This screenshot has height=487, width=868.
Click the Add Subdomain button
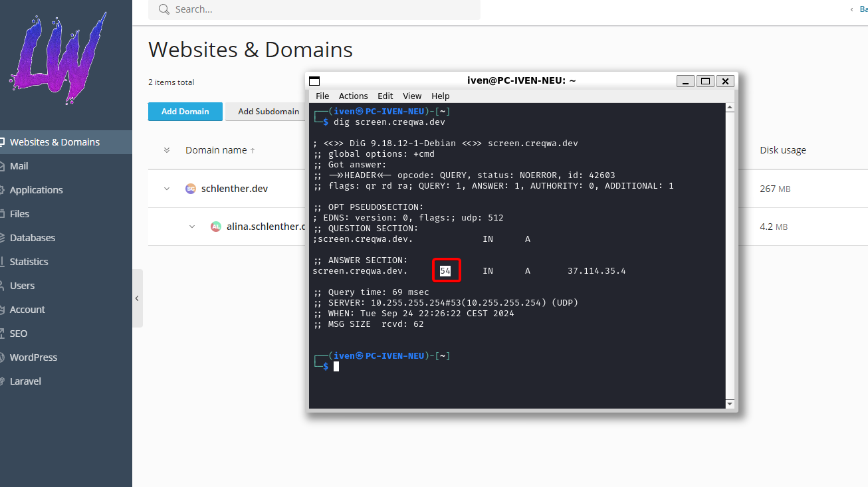(268, 112)
